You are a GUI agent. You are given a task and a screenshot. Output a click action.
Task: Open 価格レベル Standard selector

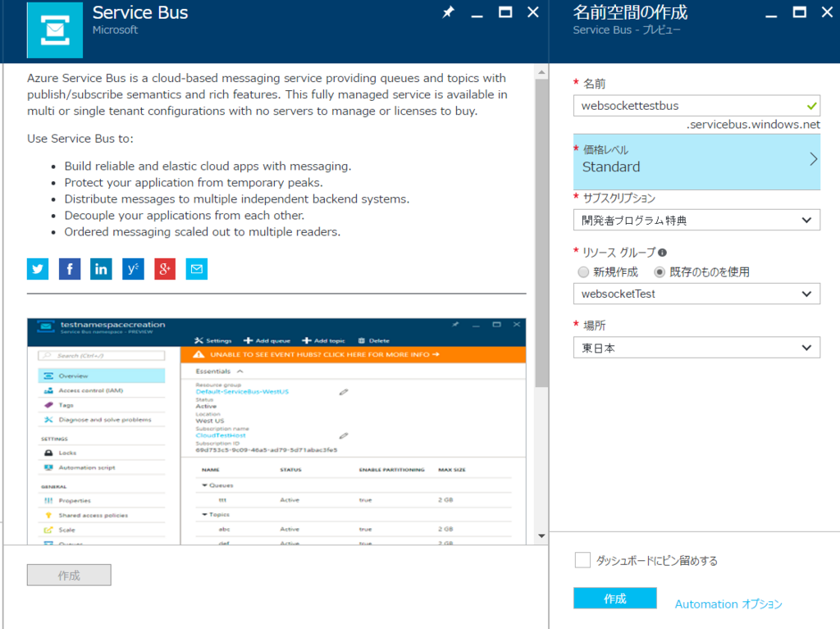point(696,162)
